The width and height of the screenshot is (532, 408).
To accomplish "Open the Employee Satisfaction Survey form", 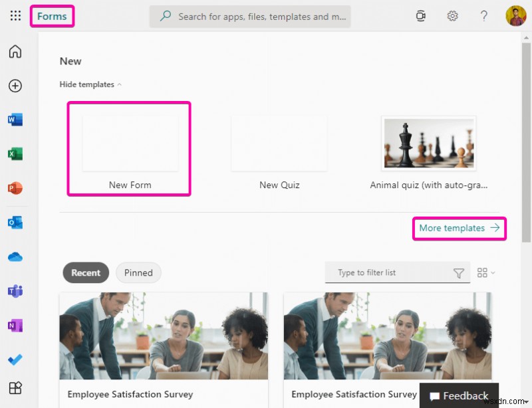I will tap(164, 336).
